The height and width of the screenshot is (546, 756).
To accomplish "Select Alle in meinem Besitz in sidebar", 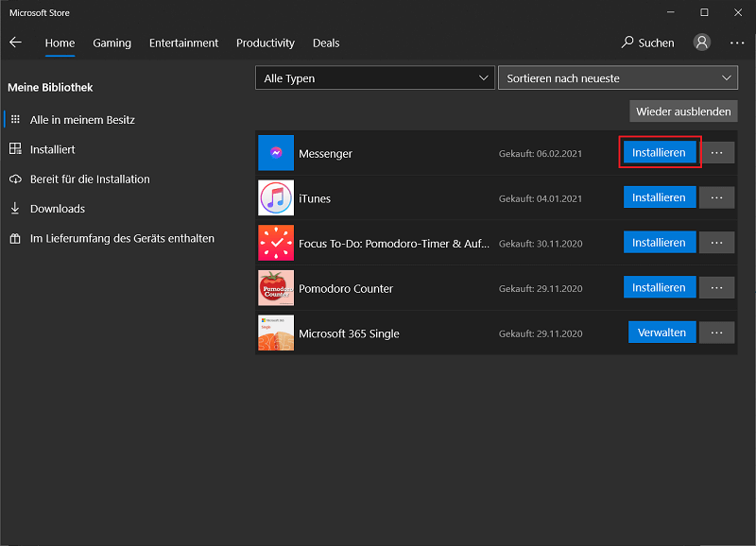I will (82, 120).
